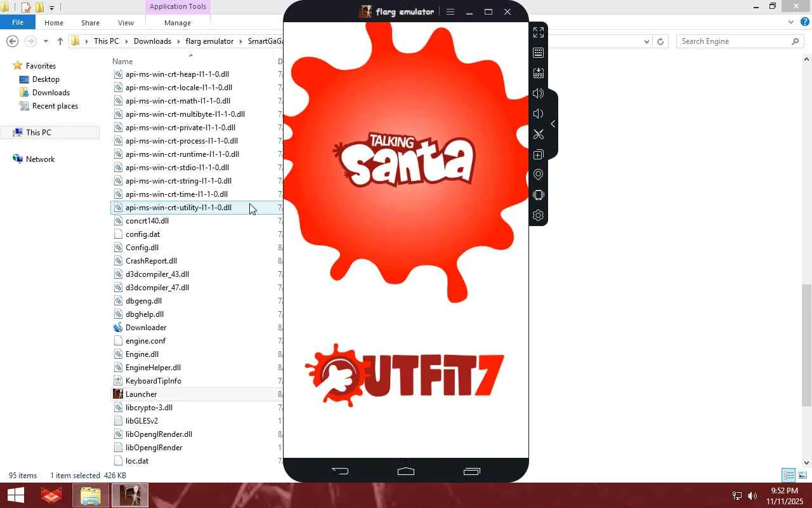This screenshot has width=812, height=508.
Task: Open Desktop in the navigation pane
Action: [46, 79]
